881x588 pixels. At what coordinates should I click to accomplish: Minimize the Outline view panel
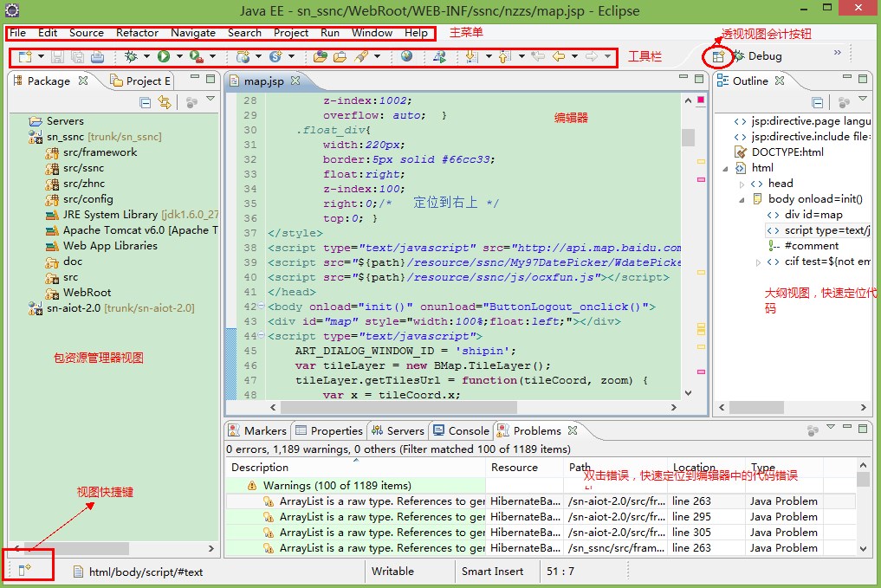click(x=846, y=77)
